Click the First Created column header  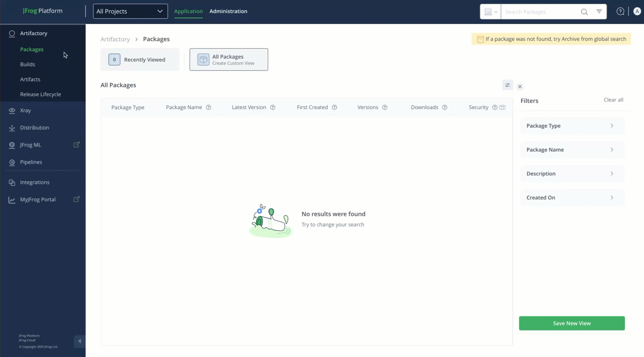click(312, 107)
